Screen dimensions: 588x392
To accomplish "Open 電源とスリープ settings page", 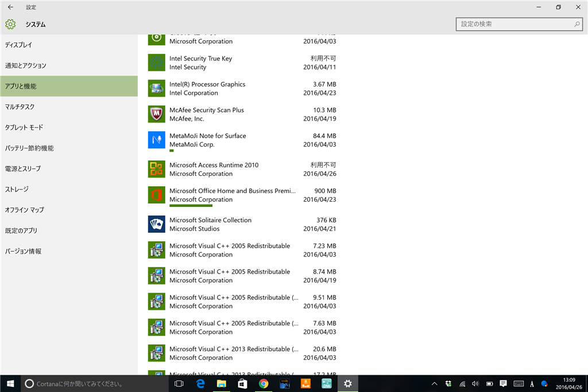I will [x=69, y=168].
